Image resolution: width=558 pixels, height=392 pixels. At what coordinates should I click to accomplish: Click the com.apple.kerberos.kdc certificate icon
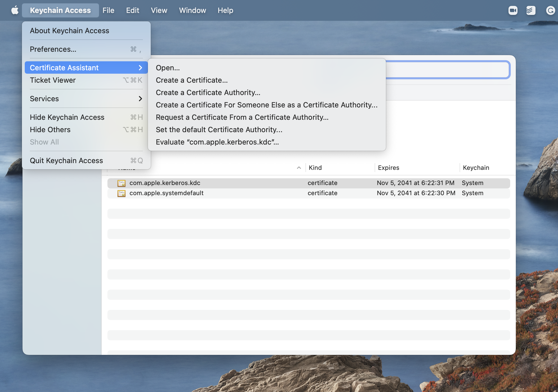coord(121,183)
